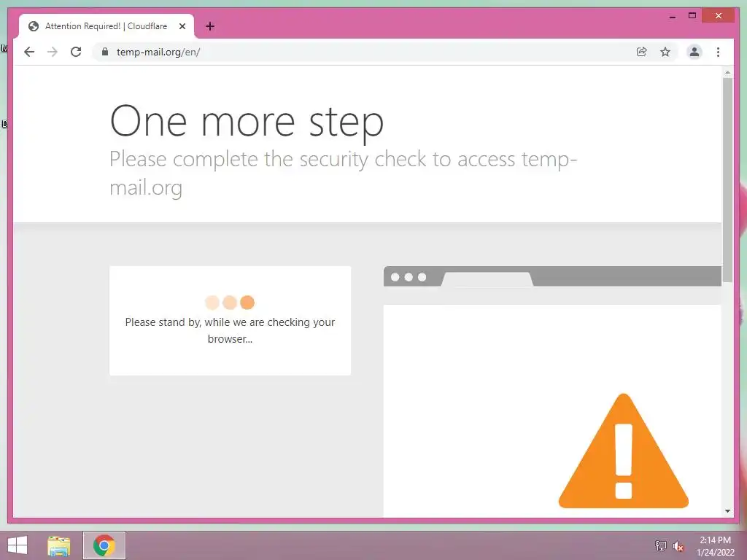
Task: Click the Chrome taskbar icon
Action: pyautogui.click(x=104, y=545)
